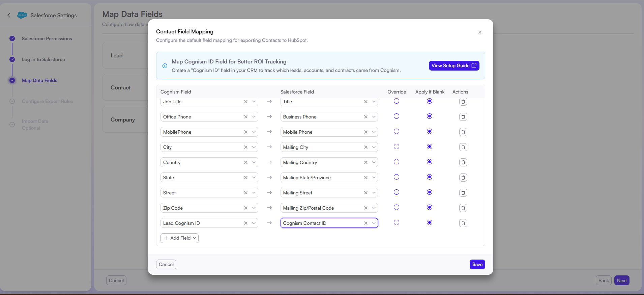Close the Contact Field Mapping dialog
644x295 pixels.
click(x=479, y=32)
